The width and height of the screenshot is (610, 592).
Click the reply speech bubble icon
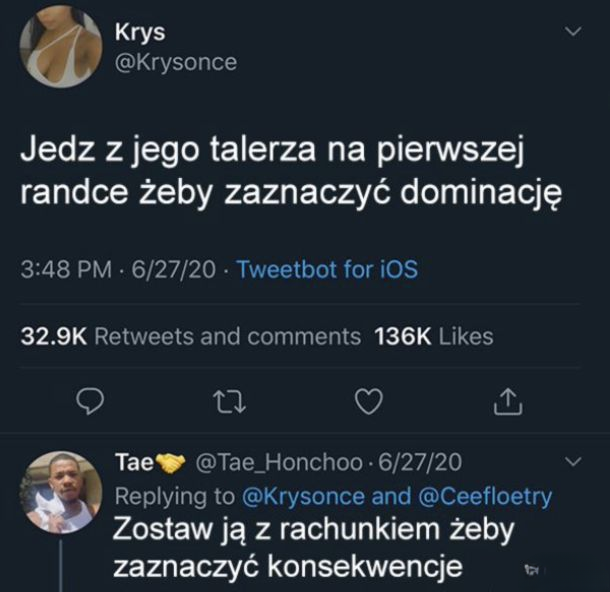[92, 402]
